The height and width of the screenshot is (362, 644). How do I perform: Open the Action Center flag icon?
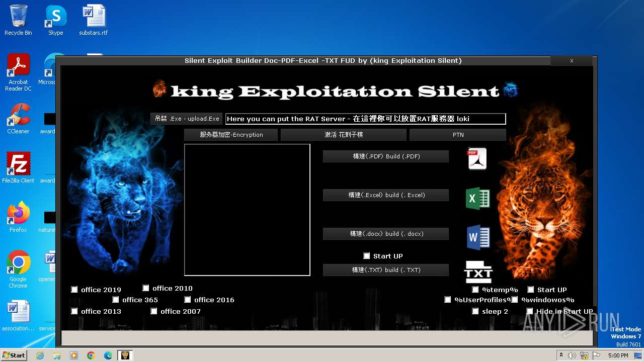coord(596,355)
